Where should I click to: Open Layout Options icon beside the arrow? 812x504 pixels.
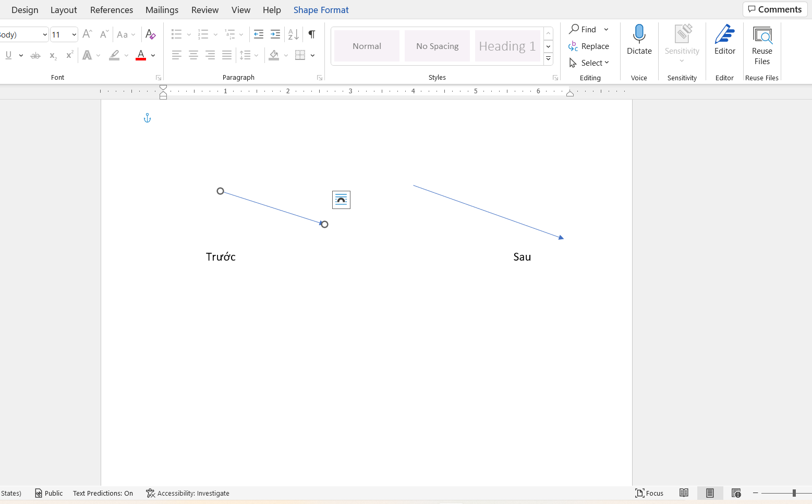(341, 200)
